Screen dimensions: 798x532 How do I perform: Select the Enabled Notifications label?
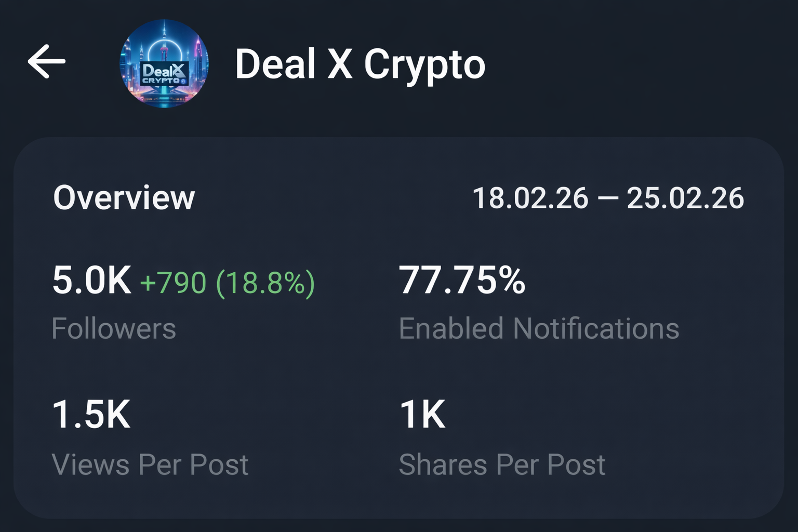pyautogui.click(x=539, y=328)
